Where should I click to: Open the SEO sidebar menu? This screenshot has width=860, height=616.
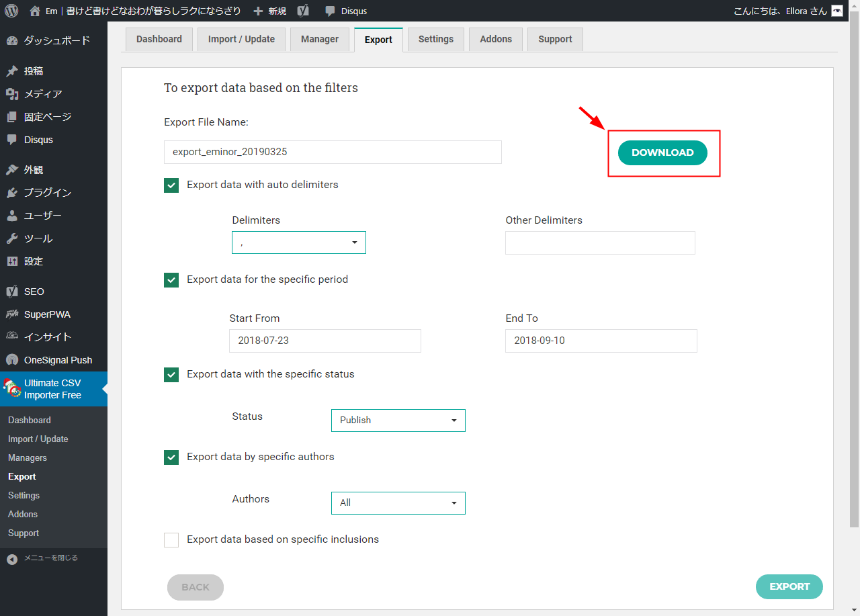(54, 292)
